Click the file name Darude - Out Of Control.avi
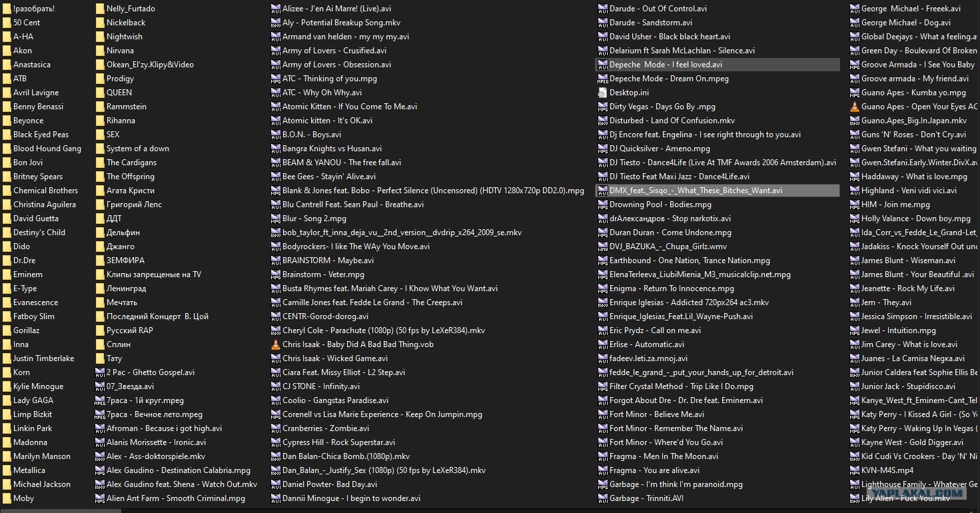This screenshot has width=980, height=513. [658, 9]
